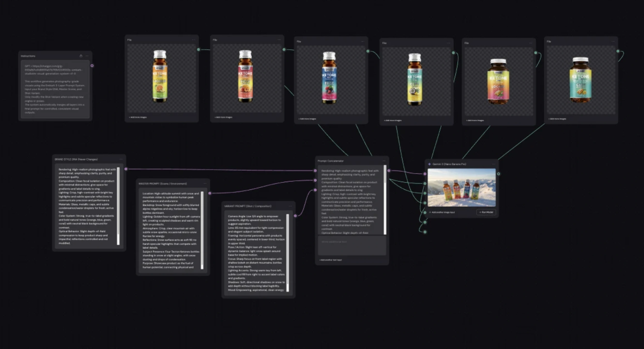Click Prompt Concatenator purple output port

(x=389, y=171)
